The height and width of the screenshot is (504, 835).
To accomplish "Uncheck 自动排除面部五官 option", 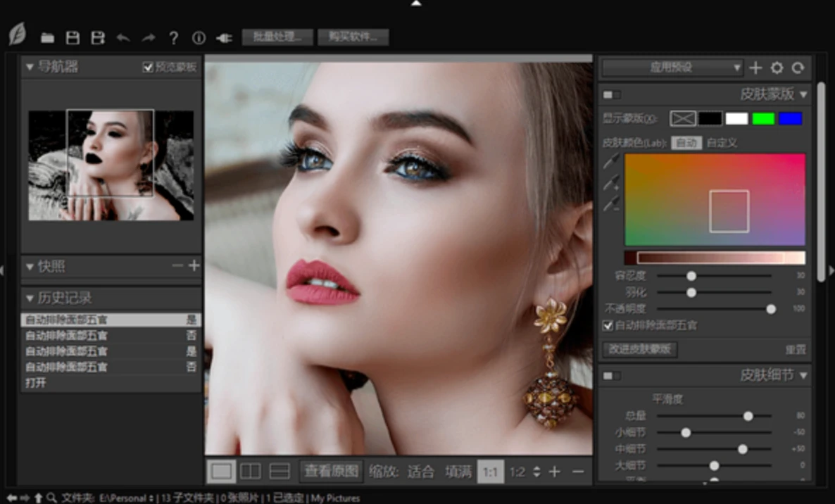I will tap(606, 325).
